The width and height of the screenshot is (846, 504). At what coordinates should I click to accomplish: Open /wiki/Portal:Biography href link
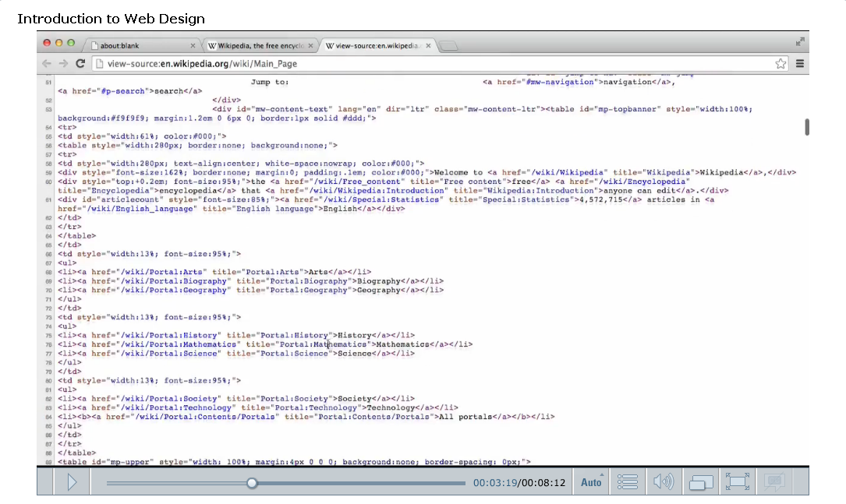[174, 281]
